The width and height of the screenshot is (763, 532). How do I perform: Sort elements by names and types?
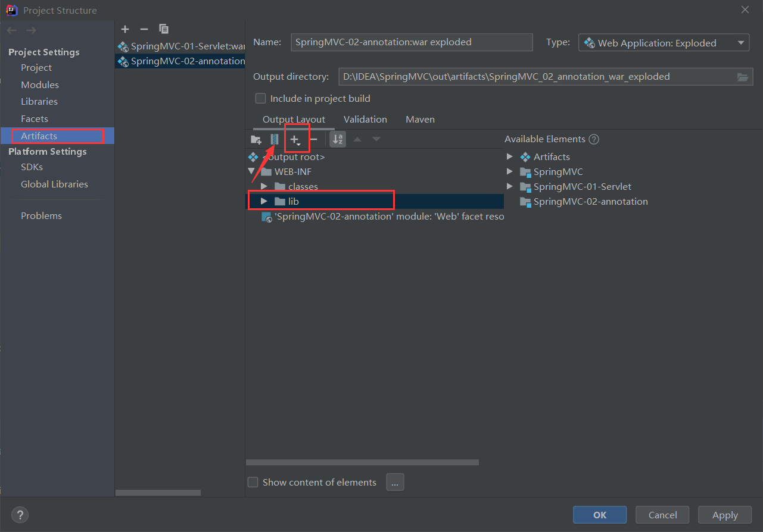(x=338, y=140)
